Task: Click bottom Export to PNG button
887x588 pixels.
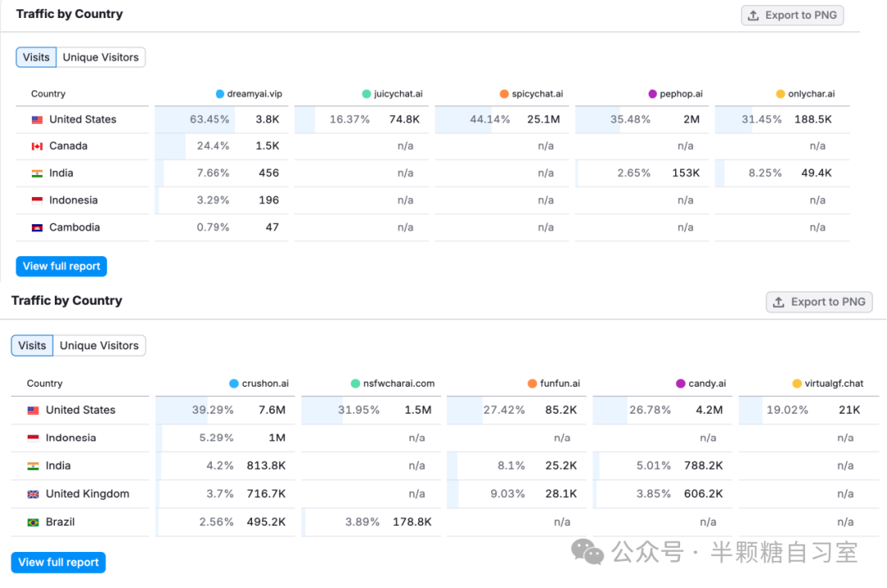Action: click(819, 302)
